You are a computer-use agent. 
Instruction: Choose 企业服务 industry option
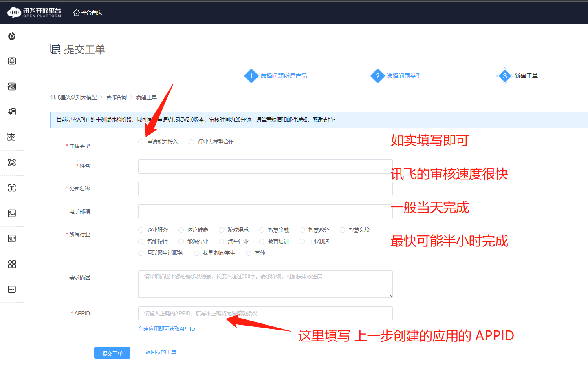click(x=141, y=230)
